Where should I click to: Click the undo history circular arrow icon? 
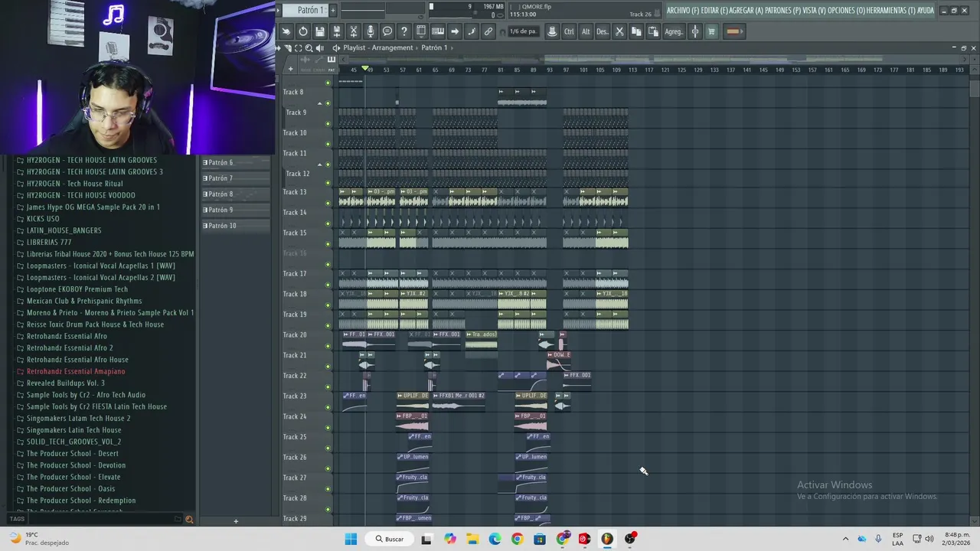click(x=303, y=31)
